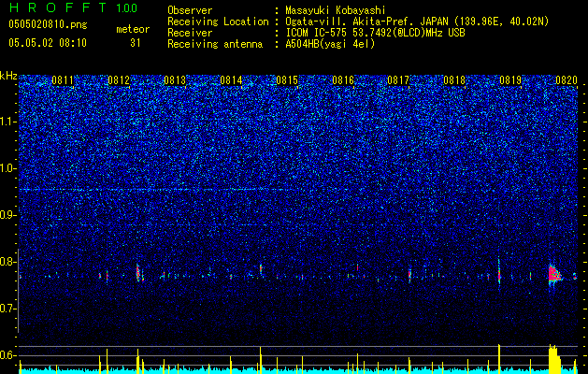Click the 0.6 kHz axis label
The image size is (588, 374).
pos(8,355)
